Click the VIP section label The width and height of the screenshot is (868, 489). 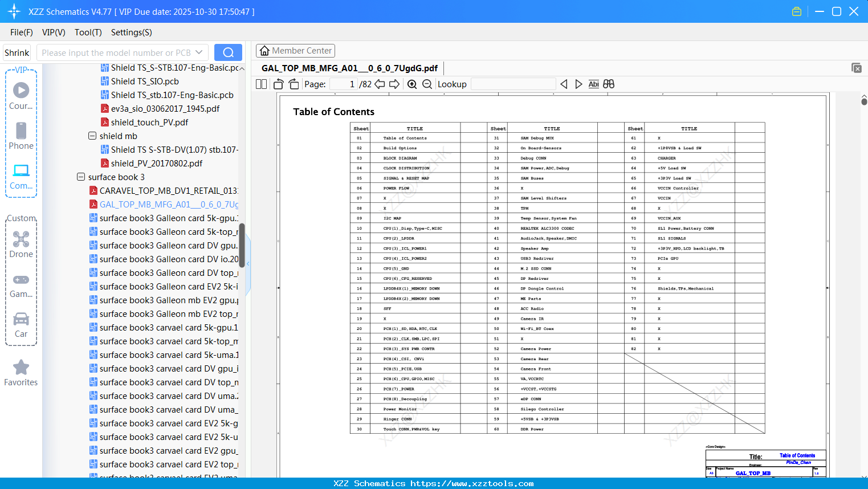click(x=21, y=70)
